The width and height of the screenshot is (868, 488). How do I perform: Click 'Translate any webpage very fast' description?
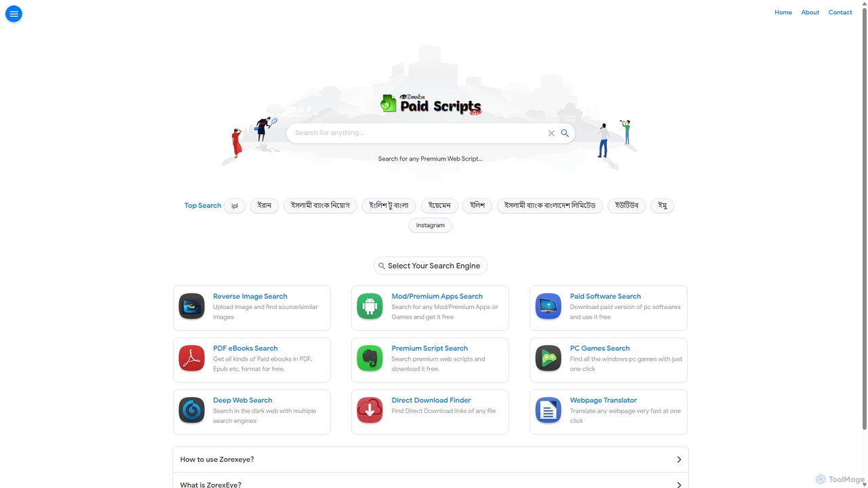click(625, 415)
